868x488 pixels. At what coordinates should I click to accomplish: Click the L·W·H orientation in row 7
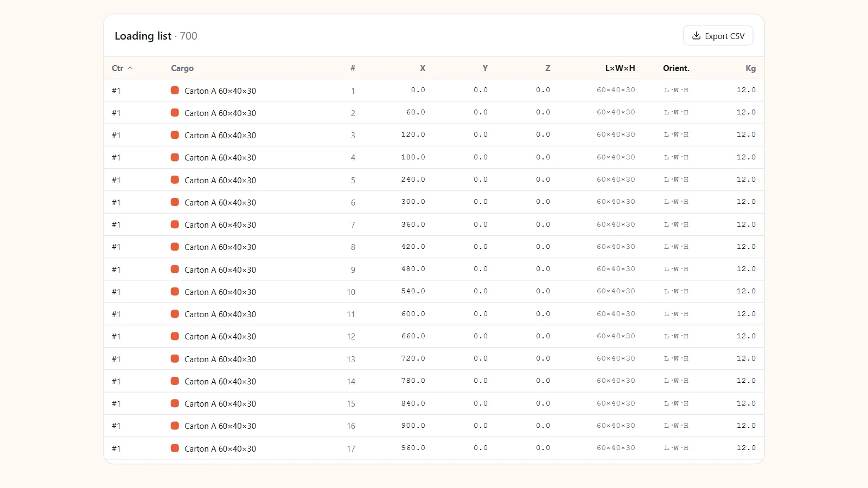click(x=676, y=224)
